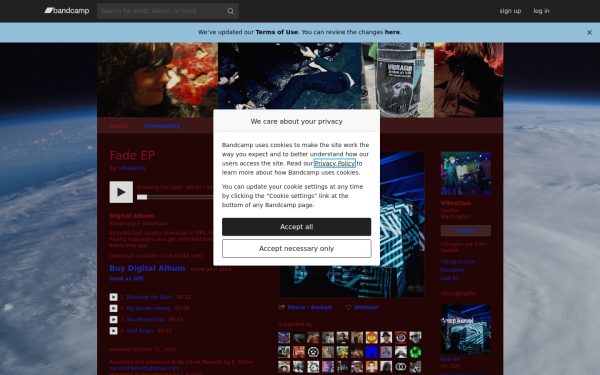
Task: Open the Terms of Use link in banner
Action: 277,32
